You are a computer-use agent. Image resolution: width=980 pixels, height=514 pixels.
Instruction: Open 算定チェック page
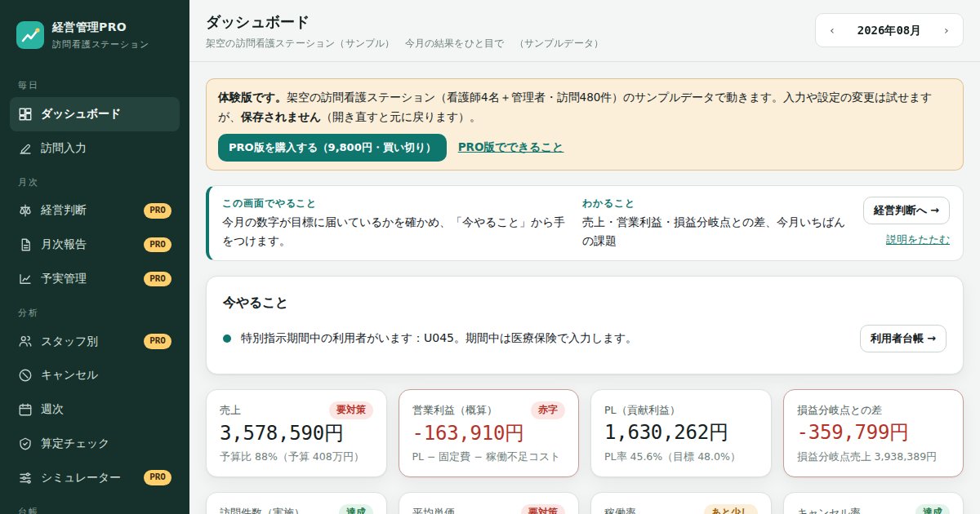[95, 444]
